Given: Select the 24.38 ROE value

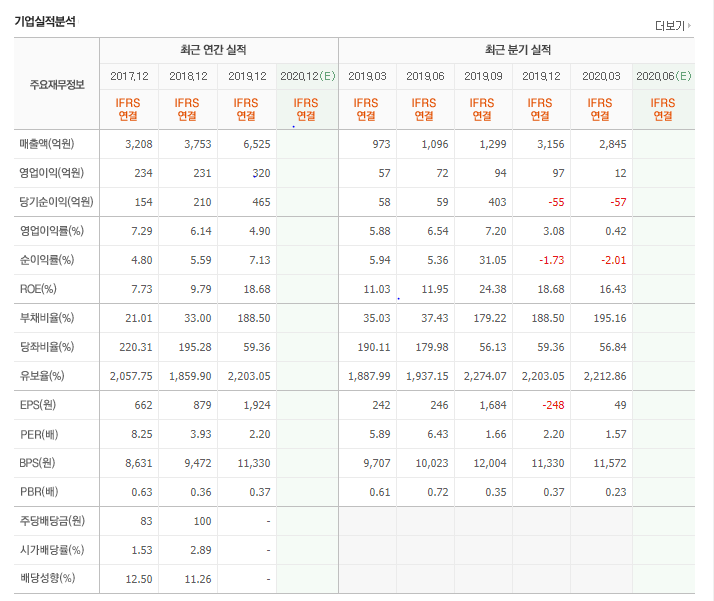Looking at the screenshot, I should click(x=493, y=289).
